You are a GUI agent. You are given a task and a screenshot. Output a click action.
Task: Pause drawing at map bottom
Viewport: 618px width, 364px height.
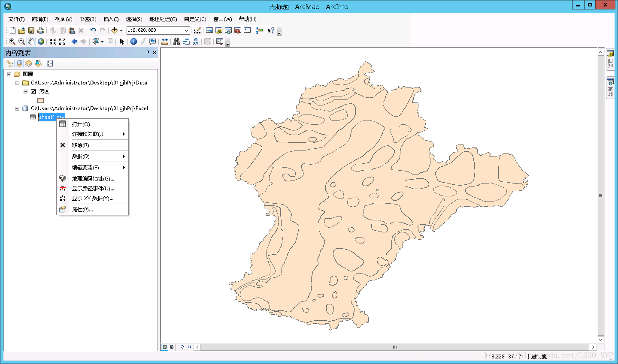189,347
